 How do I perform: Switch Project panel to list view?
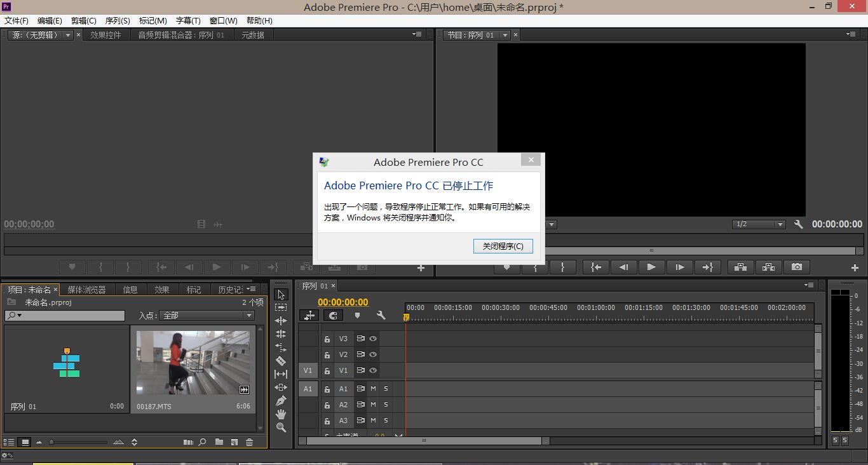9,442
